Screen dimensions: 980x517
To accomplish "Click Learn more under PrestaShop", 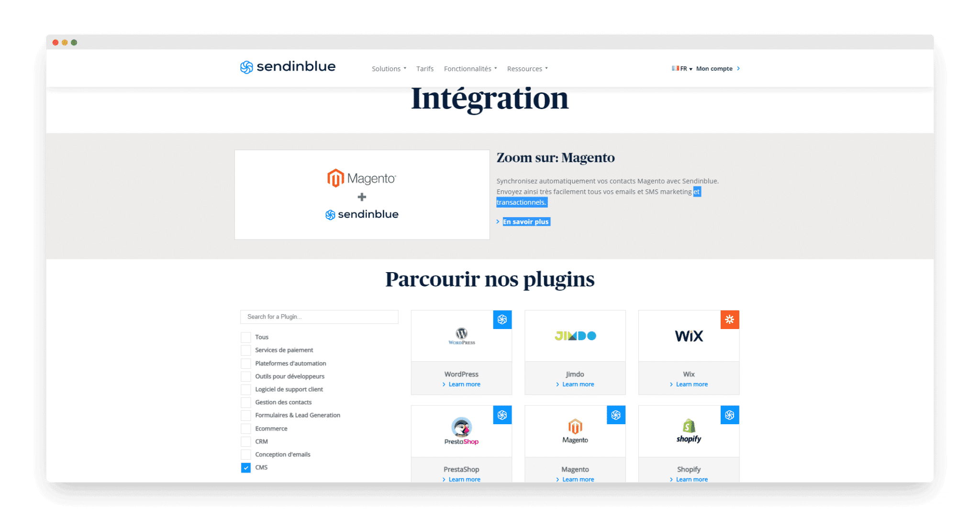I will point(465,479).
